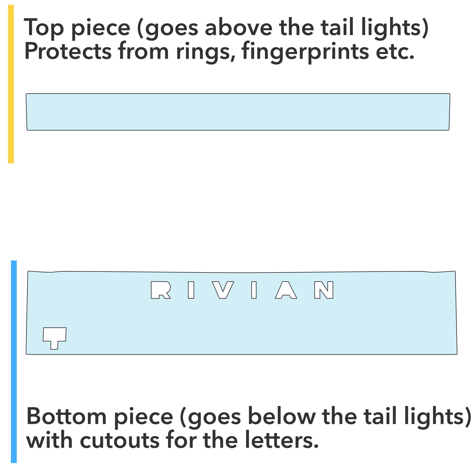Click the "Top piece (goes above the tail lights)" heading

click(x=226, y=28)
